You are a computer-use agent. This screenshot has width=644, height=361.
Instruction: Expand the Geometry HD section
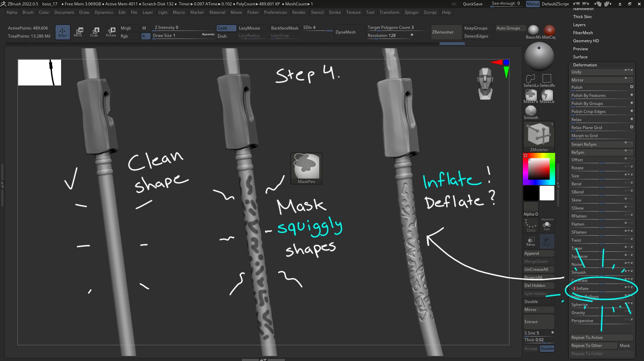point(586,41)
